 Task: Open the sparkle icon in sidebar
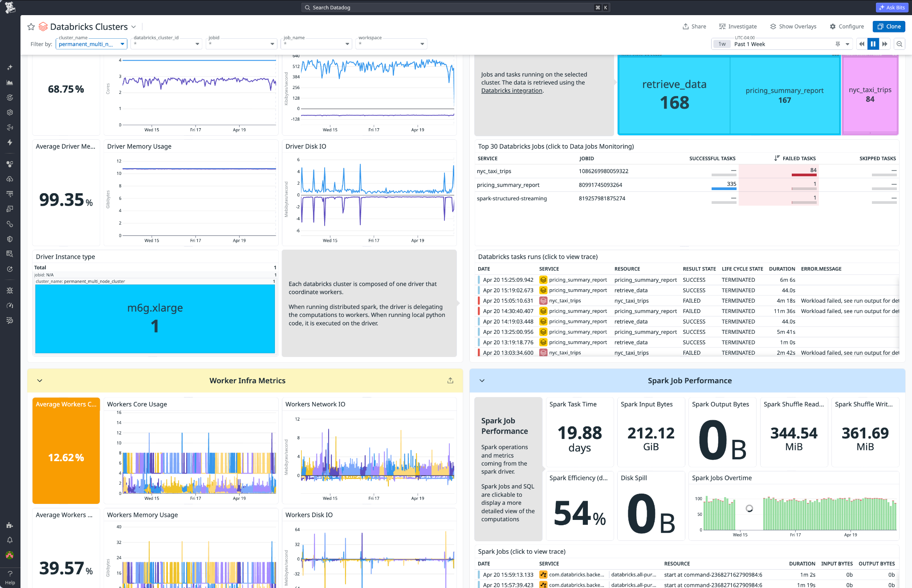(x=10, y=67)
